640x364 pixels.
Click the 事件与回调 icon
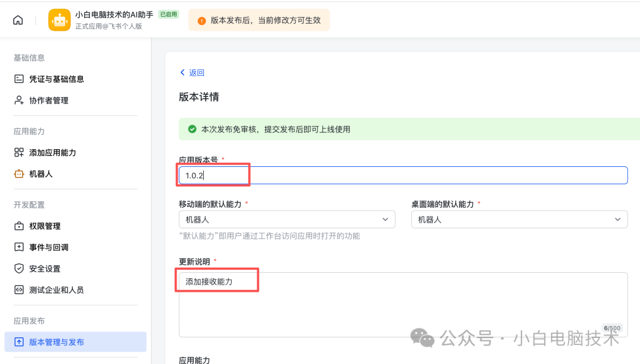(x=19, y=247)
